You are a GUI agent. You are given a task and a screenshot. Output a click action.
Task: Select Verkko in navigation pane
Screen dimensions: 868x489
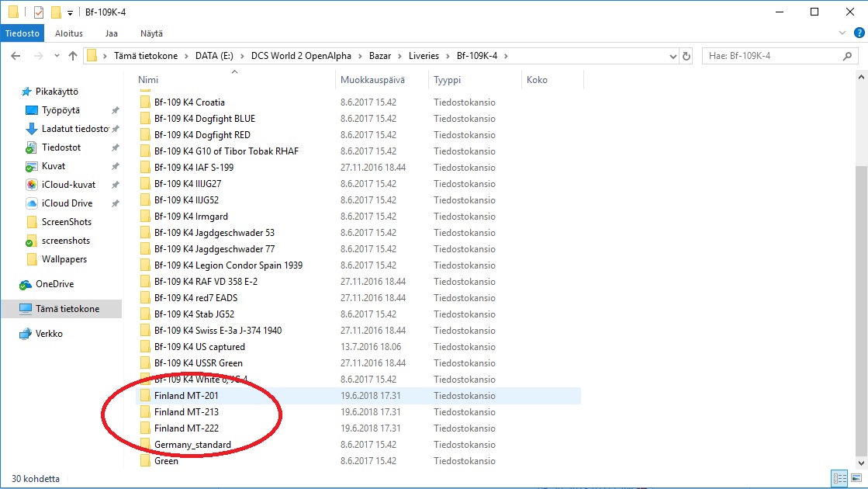[49, 334]
